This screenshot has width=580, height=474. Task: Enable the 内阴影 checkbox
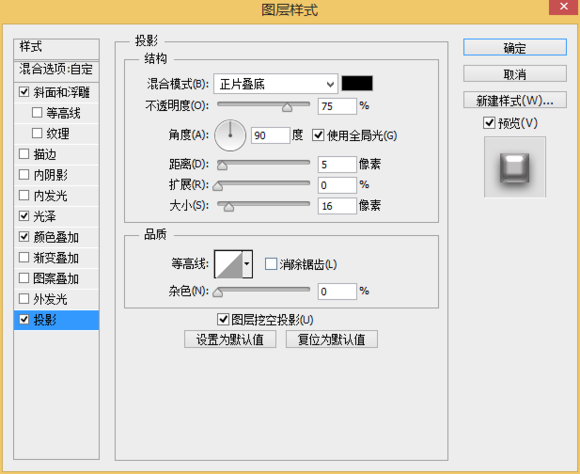(24, 174)
